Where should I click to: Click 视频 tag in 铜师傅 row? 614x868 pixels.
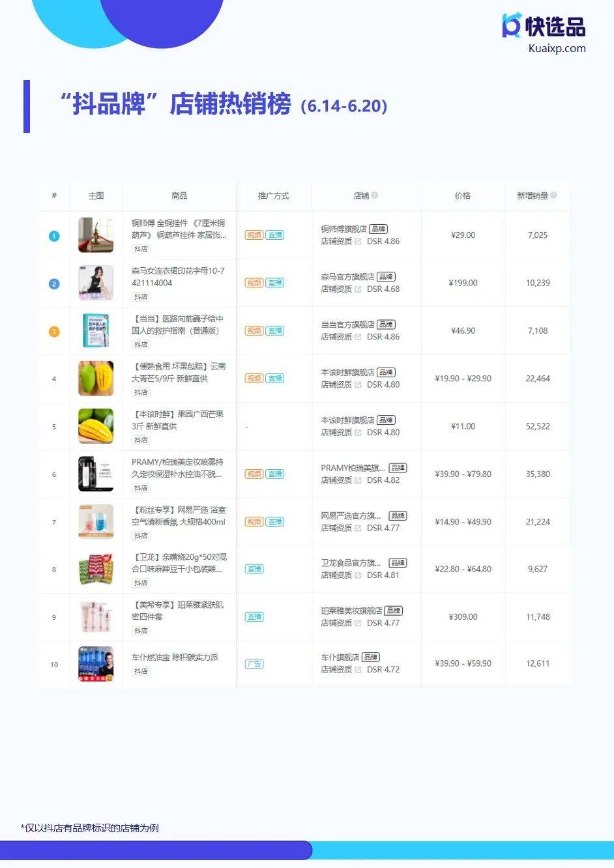coord(254,235)
